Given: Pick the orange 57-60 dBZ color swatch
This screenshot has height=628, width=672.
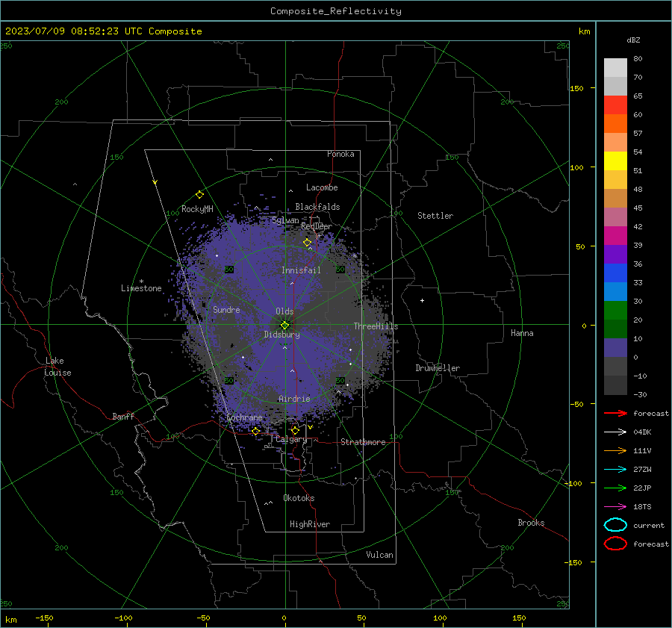Looking at the screenshot, I should pyautogui.click(x=615, y=123).
